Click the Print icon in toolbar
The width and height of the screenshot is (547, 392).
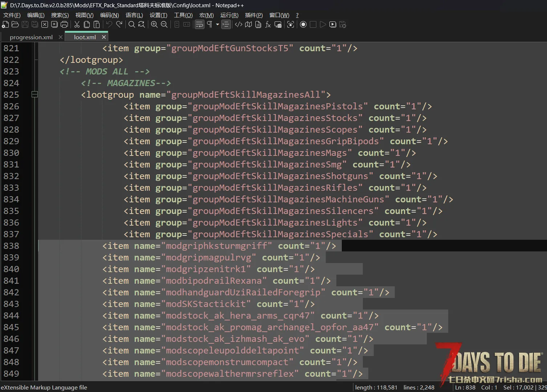click(x=64, y=25)
